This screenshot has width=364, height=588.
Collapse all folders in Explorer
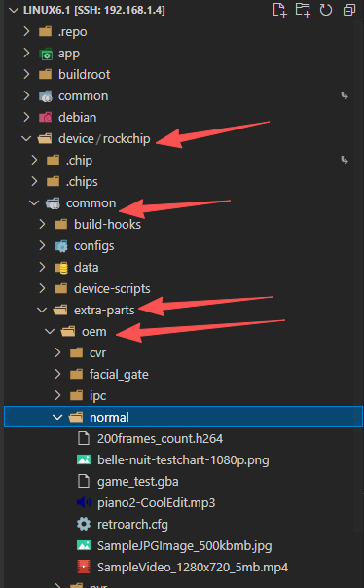point(349,10)
